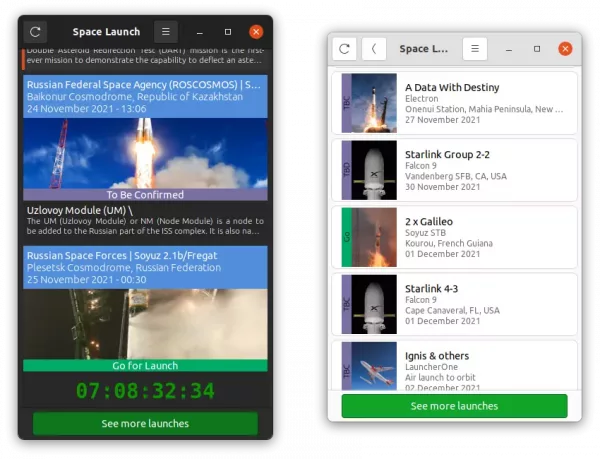The height and width of the screenshot is (459, 600).
Task: Select the Ignis & others title
Action: (x=437, y=356)
